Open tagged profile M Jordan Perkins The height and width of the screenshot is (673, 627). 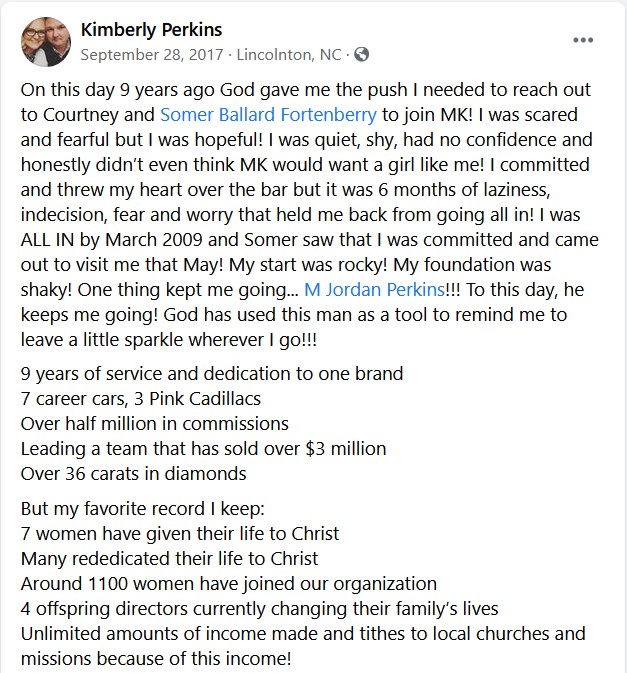pos(374,289)
